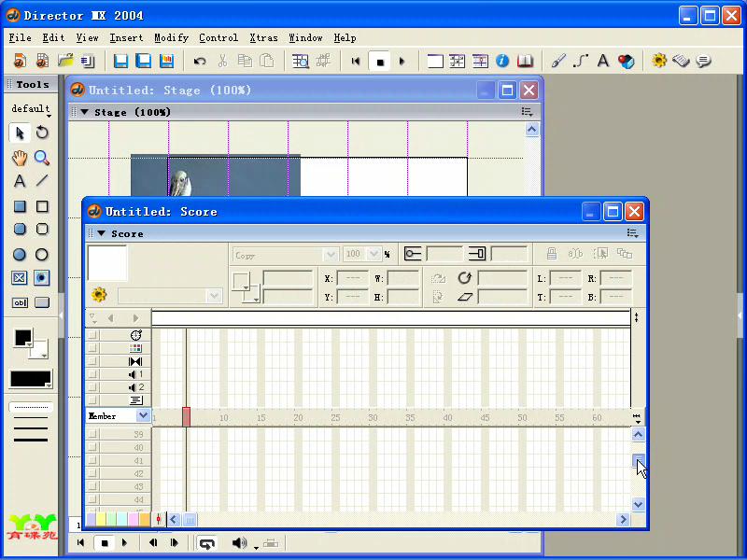Open the Window menu

[305, 37]
